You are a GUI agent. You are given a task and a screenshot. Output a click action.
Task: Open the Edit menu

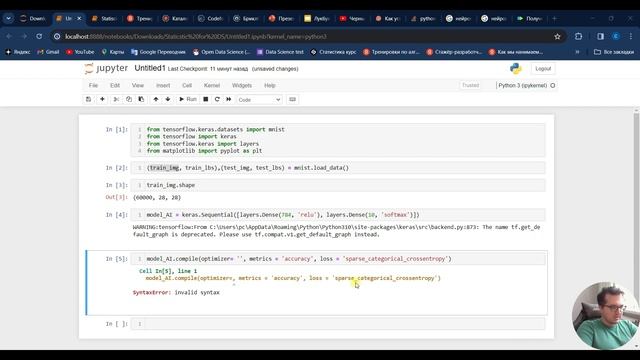pos(115,85)
